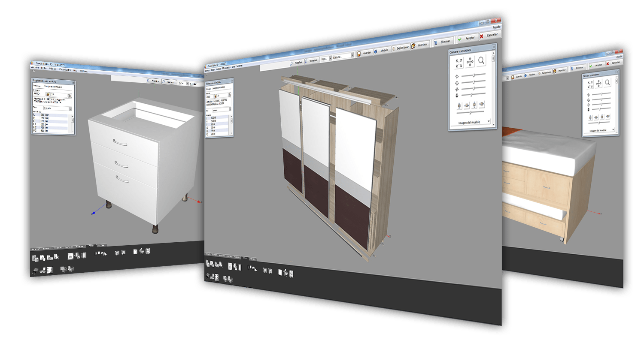Viewport: 644px width, 343px height.
Task: Click fit-to-view arrows icon in center Cámara panel
Action: (459, 63)
